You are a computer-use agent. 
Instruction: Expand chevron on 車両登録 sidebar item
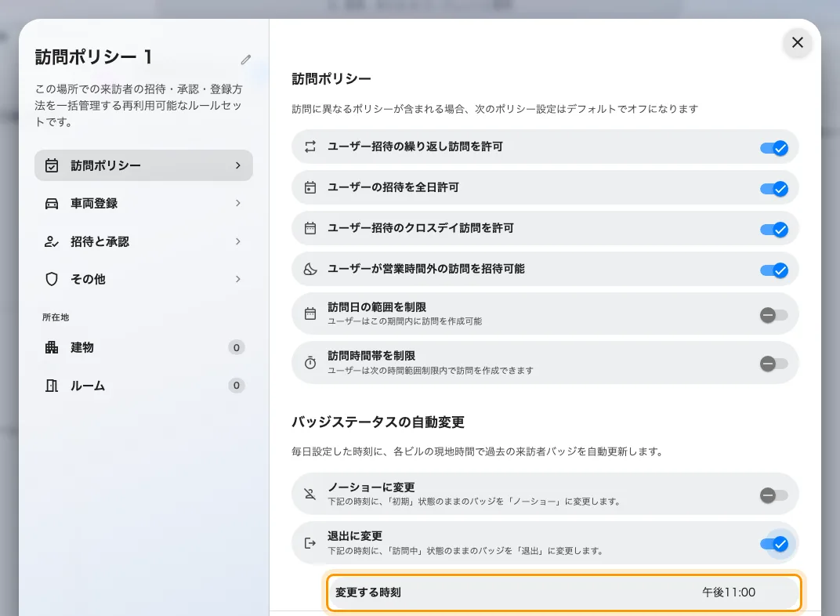pos(238,203)
